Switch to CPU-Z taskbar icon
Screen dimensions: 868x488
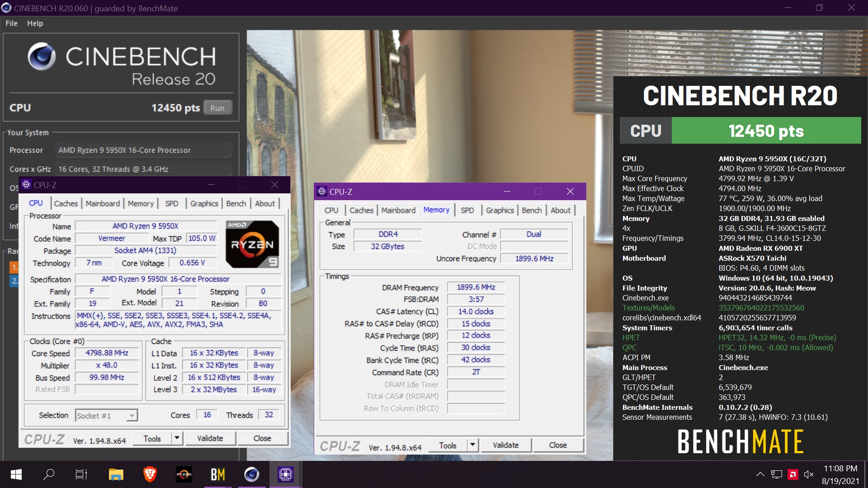286,474
